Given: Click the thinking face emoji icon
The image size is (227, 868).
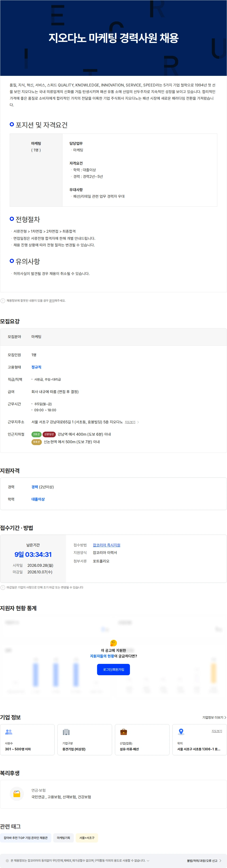Looking at the screenshot, I should coord(114,643).
